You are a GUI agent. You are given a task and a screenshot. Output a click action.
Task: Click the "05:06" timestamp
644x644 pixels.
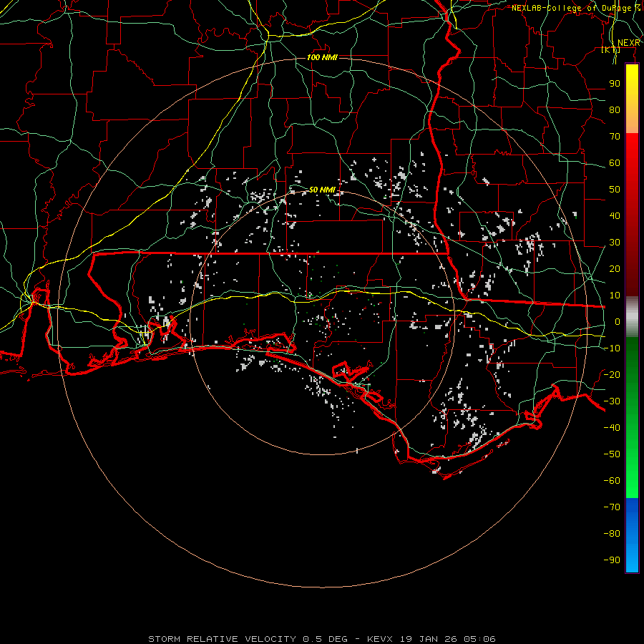click(479, 639)
